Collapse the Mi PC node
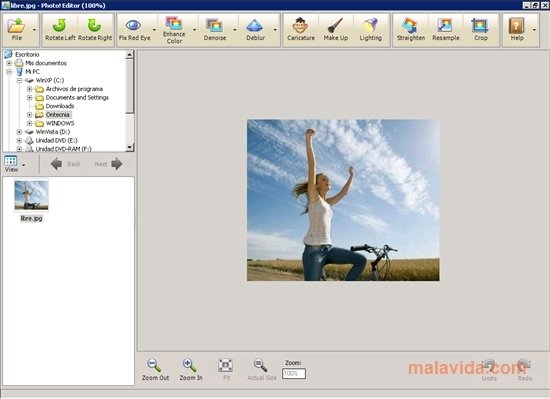This screenshot has height=399, width=550. point(9,72)
